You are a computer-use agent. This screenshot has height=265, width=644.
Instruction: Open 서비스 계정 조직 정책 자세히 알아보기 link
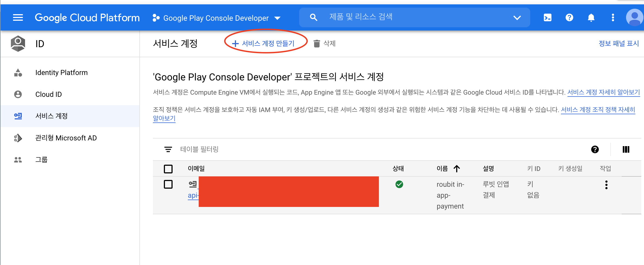598,110
